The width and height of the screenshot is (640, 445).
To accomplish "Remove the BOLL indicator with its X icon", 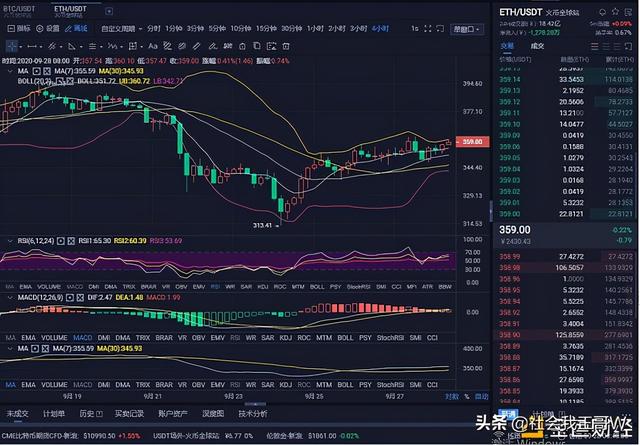I will (70, 81).
